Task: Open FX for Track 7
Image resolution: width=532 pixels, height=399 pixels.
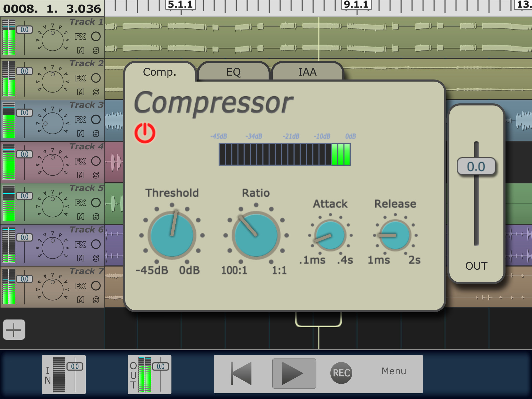Action: pyautogui.click(x=80, y=286)
